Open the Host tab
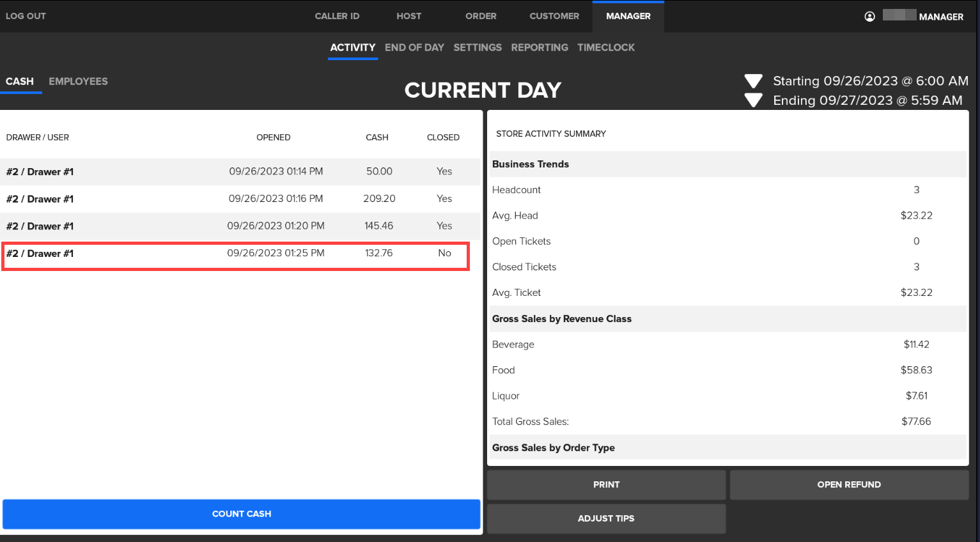Screen dimensions: 980x542 [408, 16]
